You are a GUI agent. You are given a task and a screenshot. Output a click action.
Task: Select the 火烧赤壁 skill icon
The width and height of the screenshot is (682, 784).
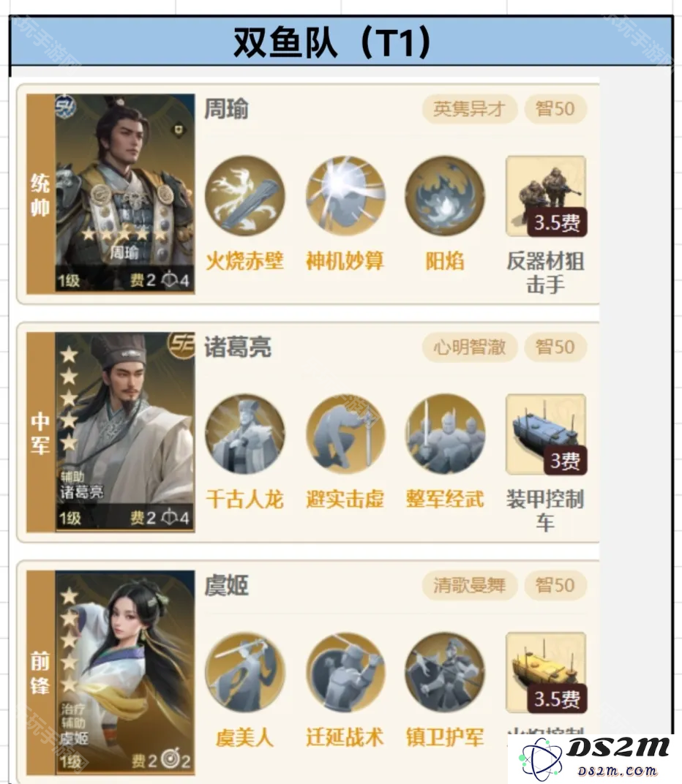[x=245, y=195]
